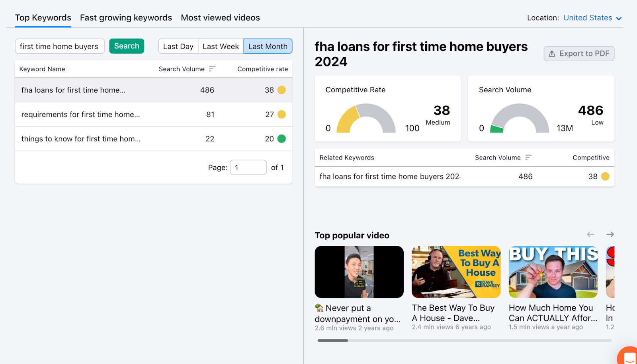Sort related keywords by Search Volume icon
Viewport: 637px width, 364px height.
[x=528, y=158]
